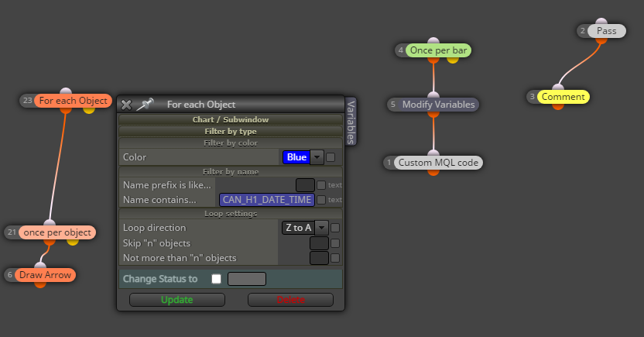Click the orange output connector of Comment
This screenshot has height=337, width=644.
tap(558, 106)
